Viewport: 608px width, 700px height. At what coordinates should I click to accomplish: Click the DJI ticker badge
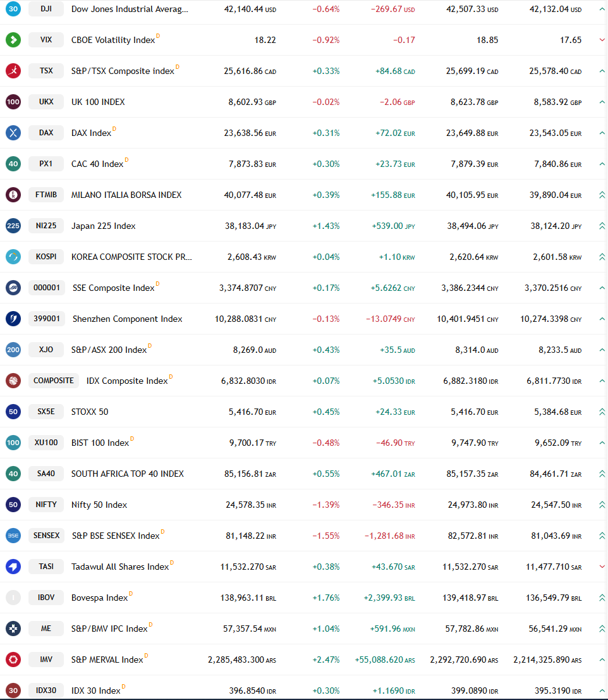(46, 9)
